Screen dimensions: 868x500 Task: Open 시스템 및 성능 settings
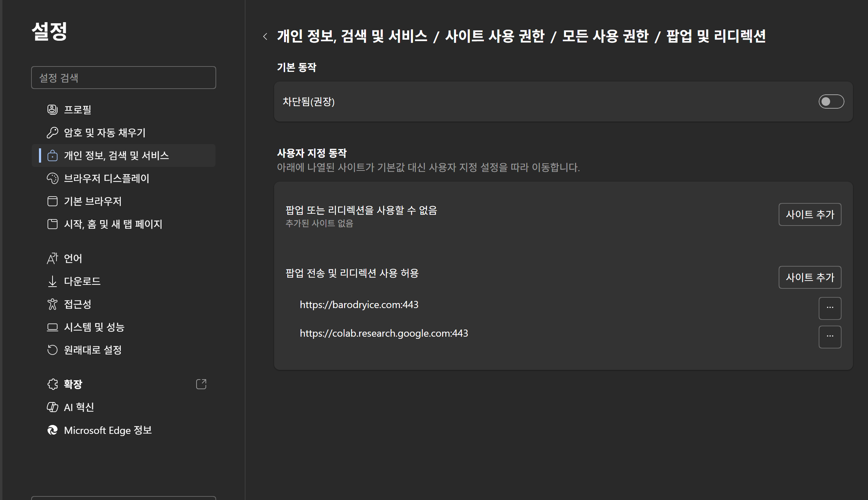(x=124, y=327)
